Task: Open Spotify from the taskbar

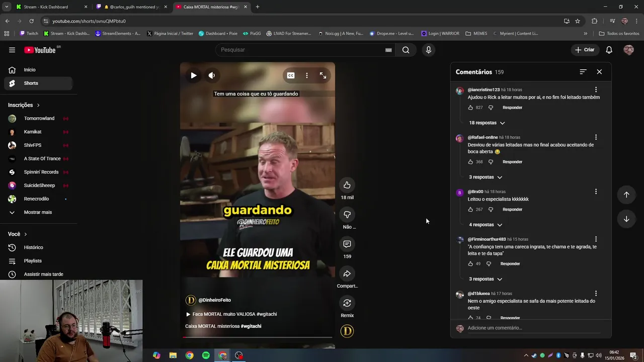Action: [x=206, y=355]
